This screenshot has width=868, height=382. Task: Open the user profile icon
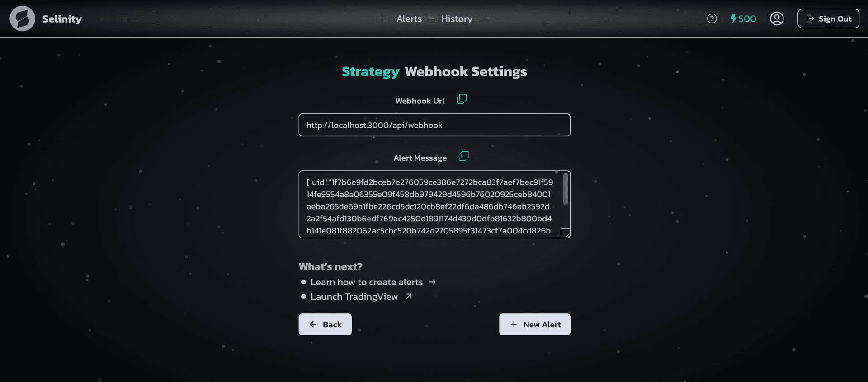point(777,19)
